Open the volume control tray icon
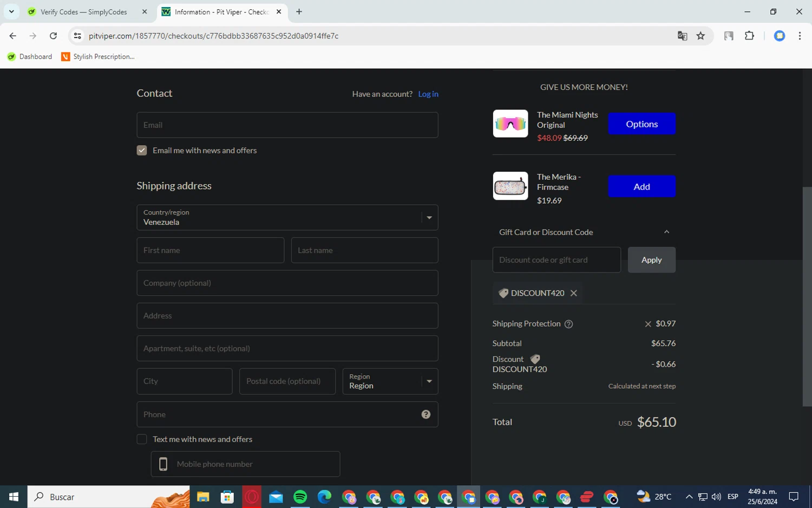 tap(716, 497)
